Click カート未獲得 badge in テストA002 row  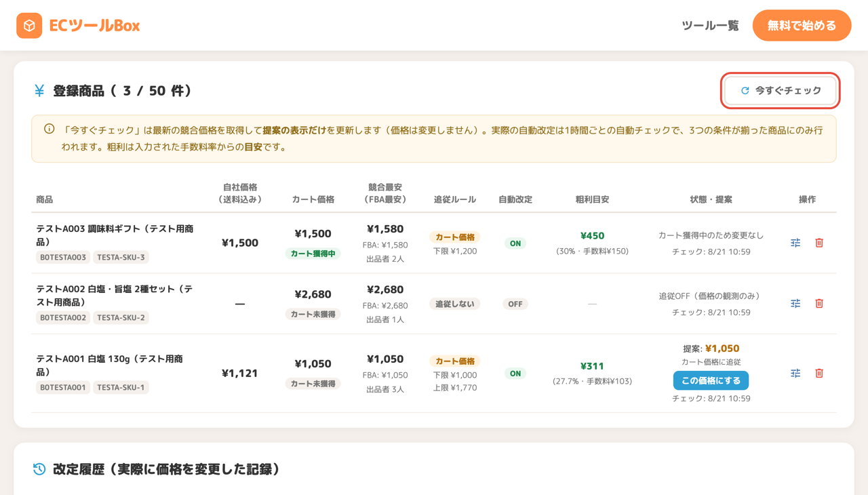pyautogui.click(x=313, y=314)
